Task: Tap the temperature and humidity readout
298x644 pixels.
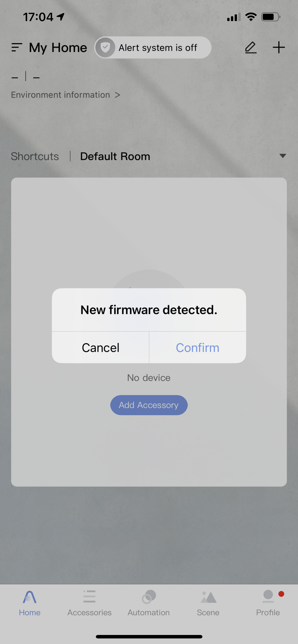Action: pyautogui.click(x=26, y=77)
